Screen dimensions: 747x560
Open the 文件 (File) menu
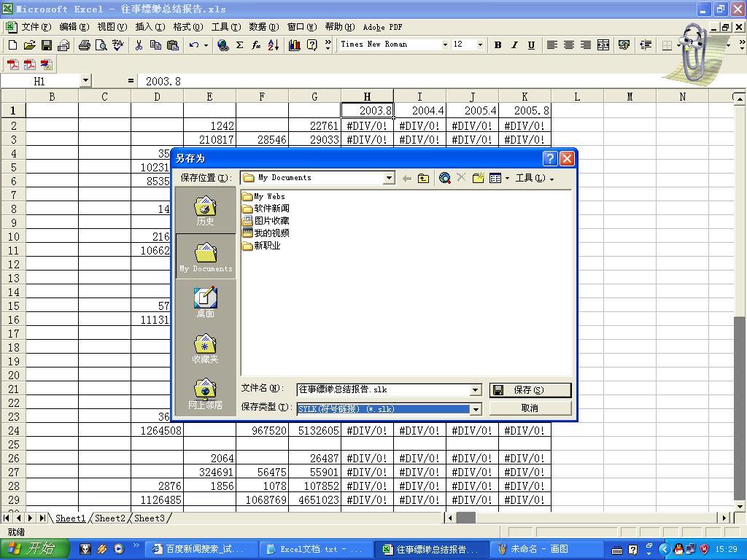coord(36,27)
